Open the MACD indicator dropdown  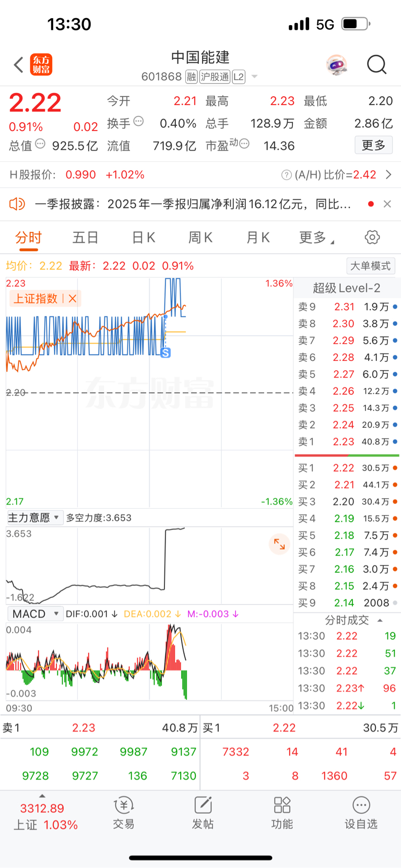35,614
